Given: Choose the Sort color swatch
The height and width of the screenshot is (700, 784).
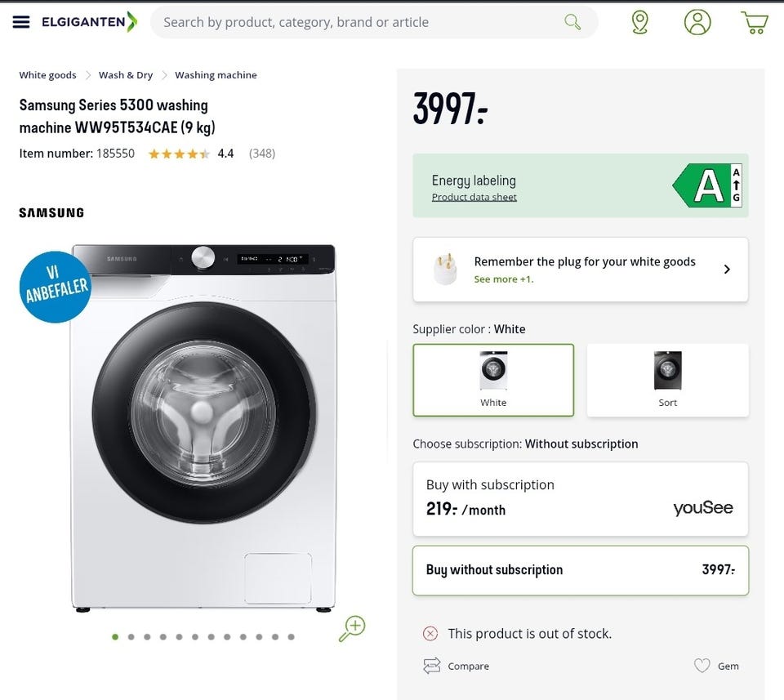Looking at the screenshot, I should tap(667, 380).
